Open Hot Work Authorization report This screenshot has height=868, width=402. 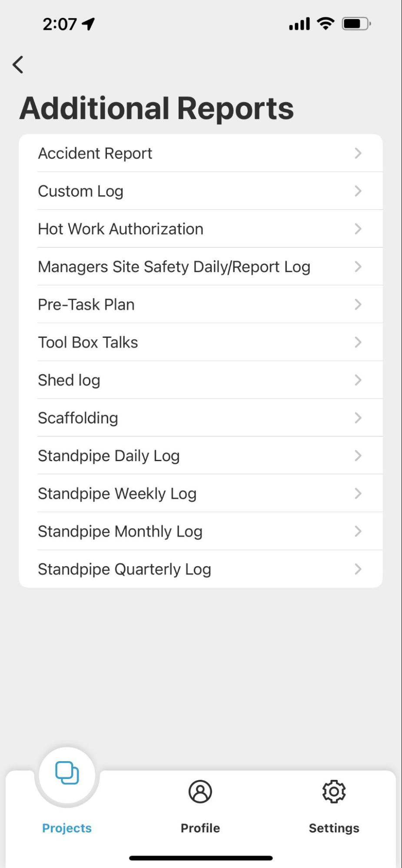[121, 229]
